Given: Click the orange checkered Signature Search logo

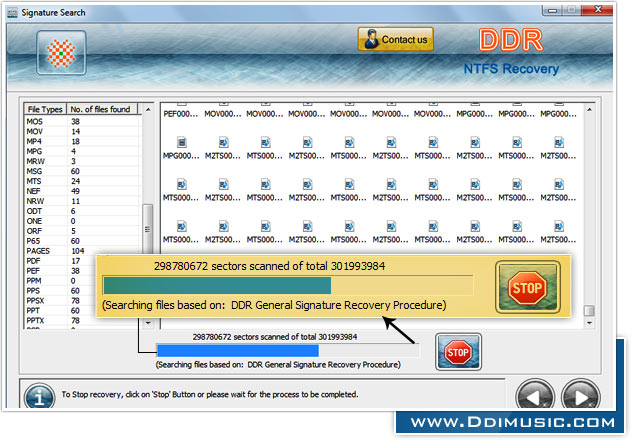Looking at the screenshot, I should (61, 53).
